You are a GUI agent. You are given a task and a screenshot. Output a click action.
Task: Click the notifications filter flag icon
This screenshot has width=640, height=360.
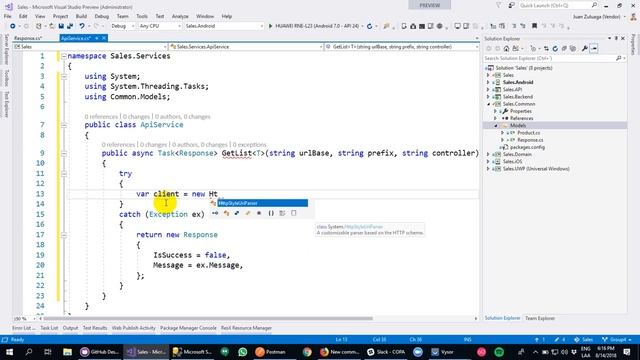tap(499, 5)
